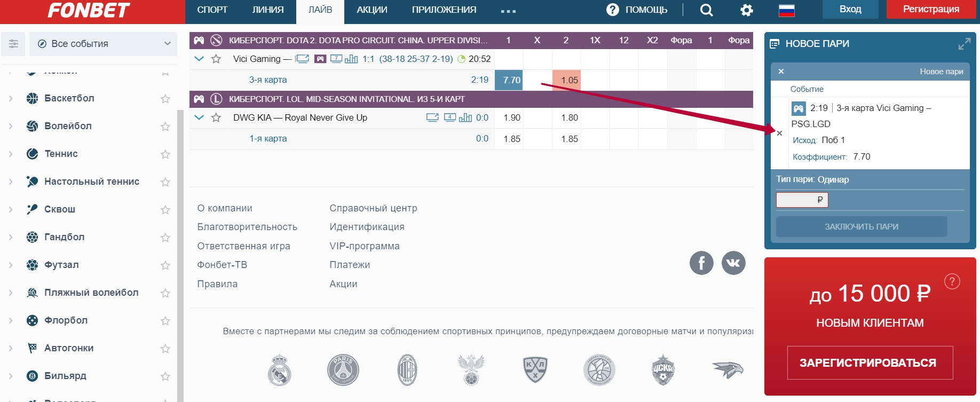This screenshot has width=980, height=402.
Task: Toggle favorite star for Сквош
Action: coord(165,210)
